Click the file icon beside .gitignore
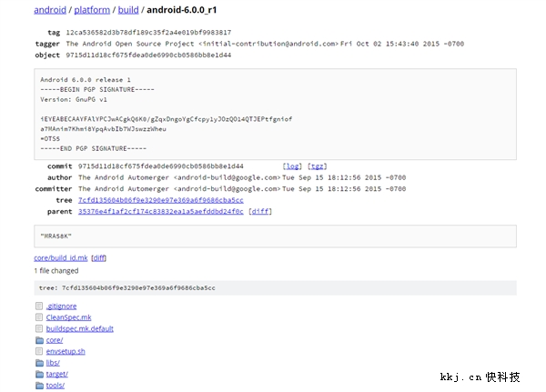Viewport: 546px width, 392px height. coord(39,306)
